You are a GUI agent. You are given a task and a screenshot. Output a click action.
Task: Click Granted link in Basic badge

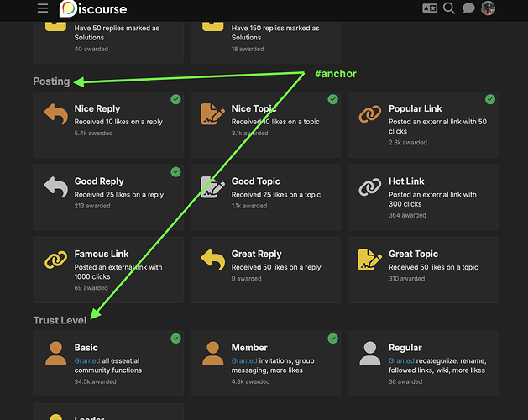pos(87,360)
